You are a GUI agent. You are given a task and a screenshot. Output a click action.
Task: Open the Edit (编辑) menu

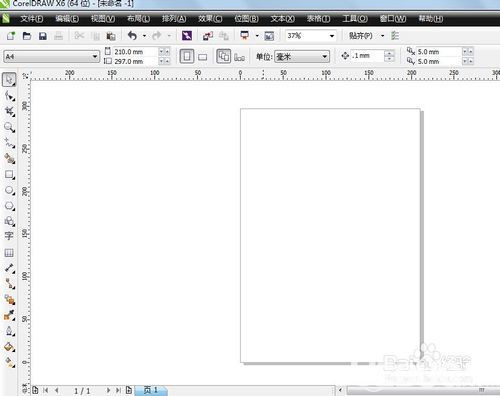point(67,19)
